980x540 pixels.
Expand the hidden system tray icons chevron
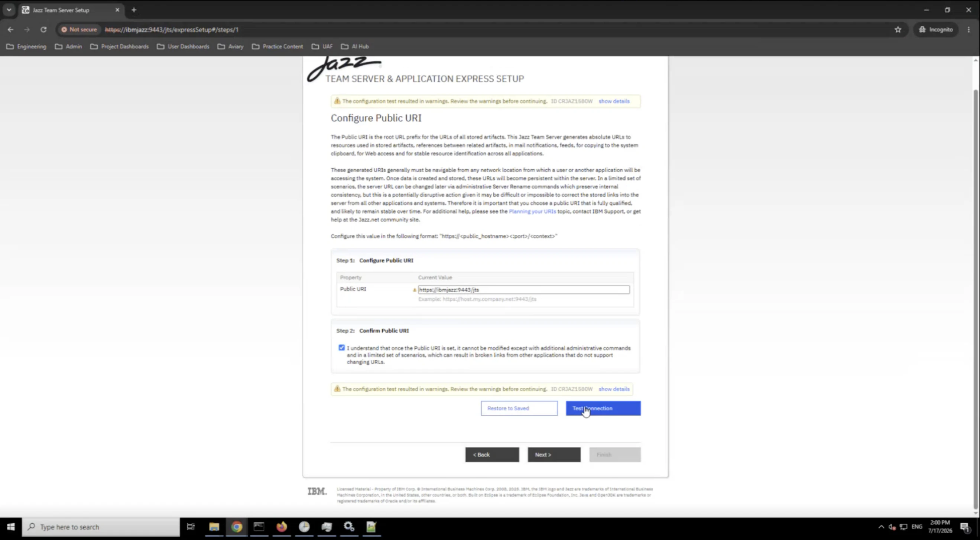(x=881, y=527)
